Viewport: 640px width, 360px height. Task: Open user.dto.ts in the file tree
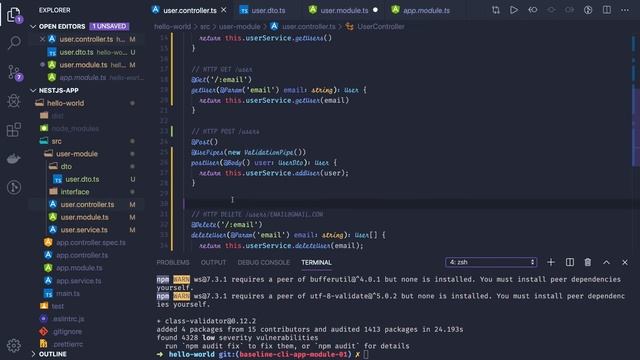82,179
